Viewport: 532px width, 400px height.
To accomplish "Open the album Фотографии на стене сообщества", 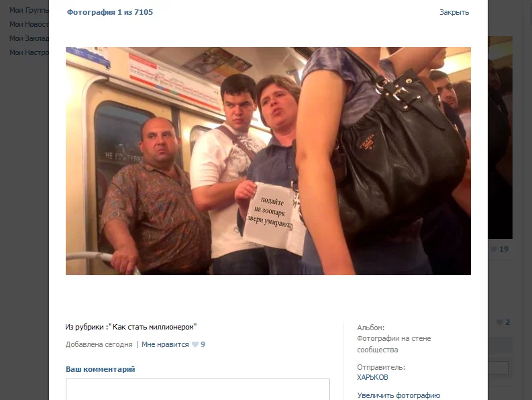I will click(394, 344).
